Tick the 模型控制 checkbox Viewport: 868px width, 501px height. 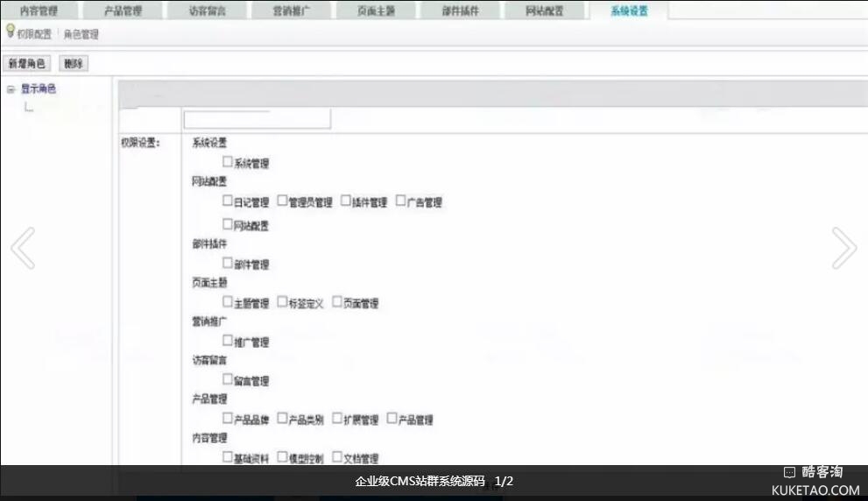pyautogui.click(x=282, y=456)
